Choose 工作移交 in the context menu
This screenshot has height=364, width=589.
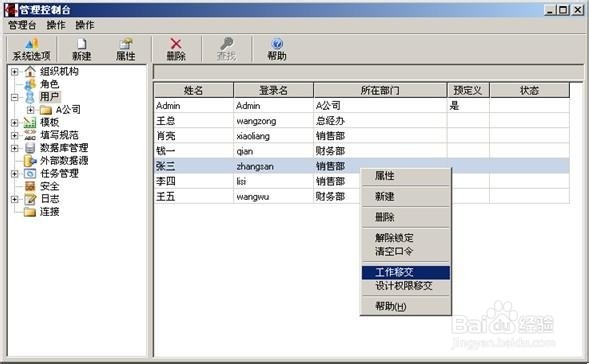(x=406, y=272)
